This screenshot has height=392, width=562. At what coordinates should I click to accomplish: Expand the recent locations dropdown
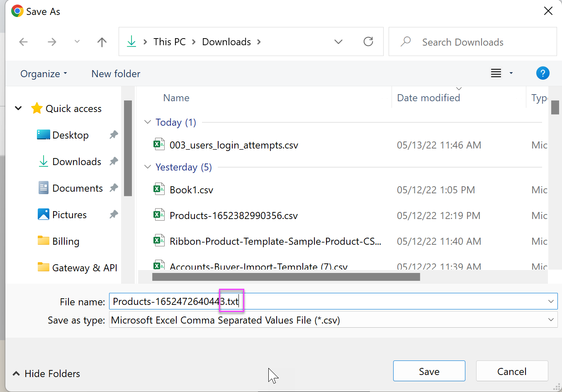click(x=77, y=42)
